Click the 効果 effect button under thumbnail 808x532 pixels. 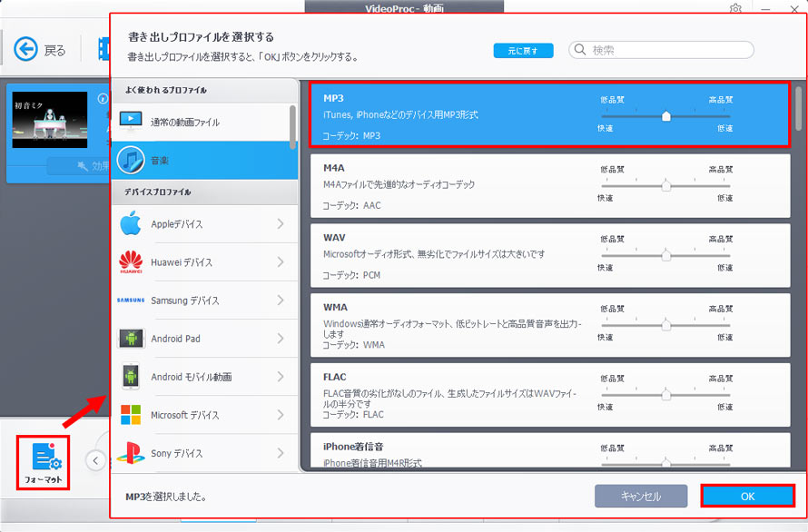(x=78, y=166)
